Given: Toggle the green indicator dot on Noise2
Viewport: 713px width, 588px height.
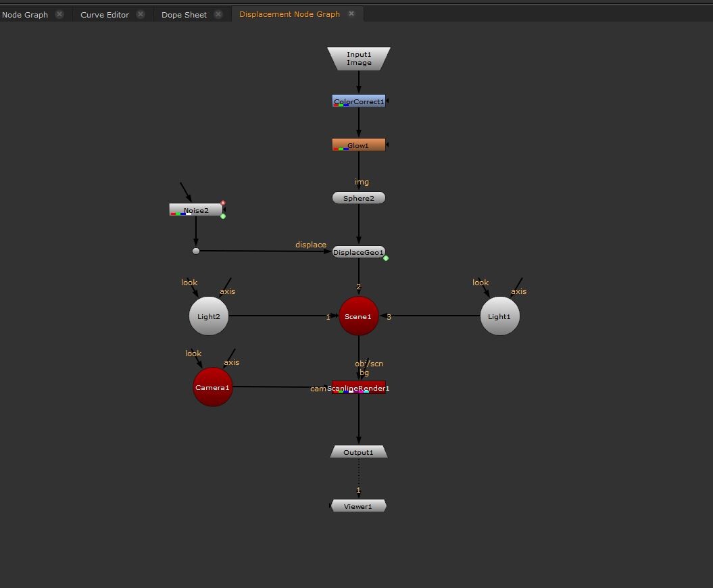Looking at the screenshot, I should point(223,216).
